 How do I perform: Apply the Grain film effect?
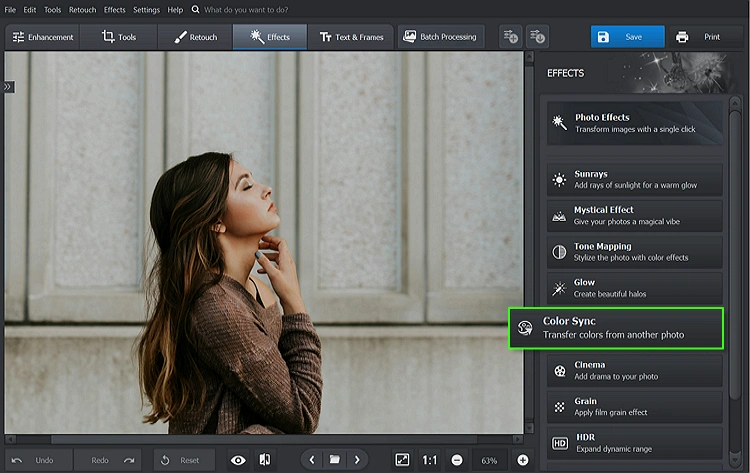point(634,407)
